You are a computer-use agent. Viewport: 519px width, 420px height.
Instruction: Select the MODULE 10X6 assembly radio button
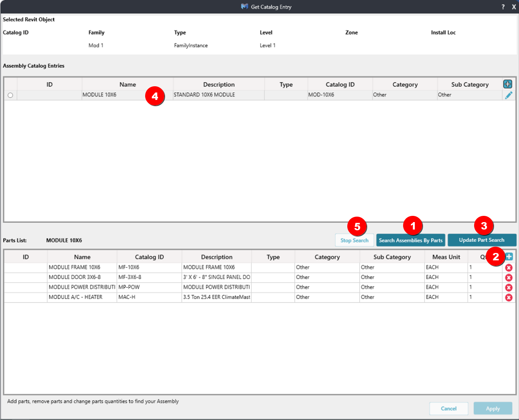[11, 95]
